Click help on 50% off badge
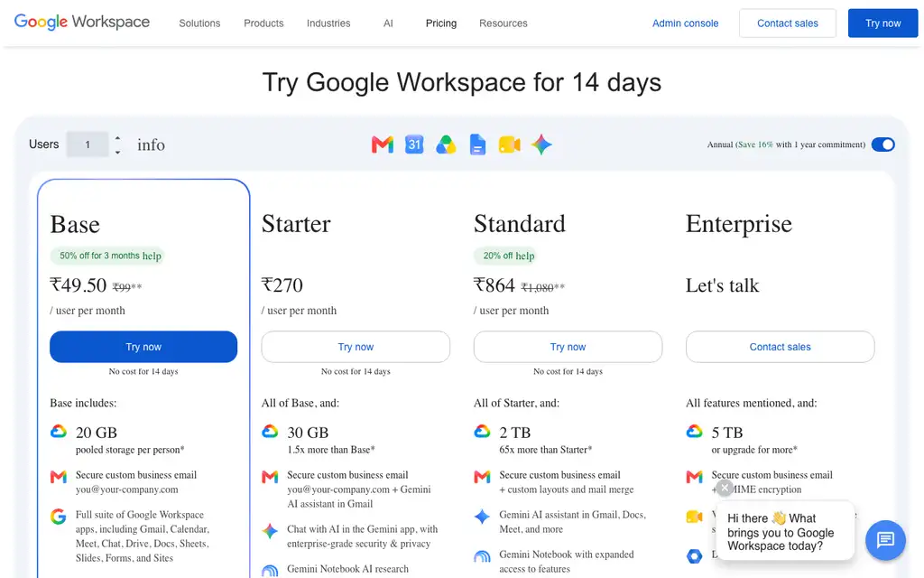The height and width of the screenshot is (578, 924). (x=152, y=256)
